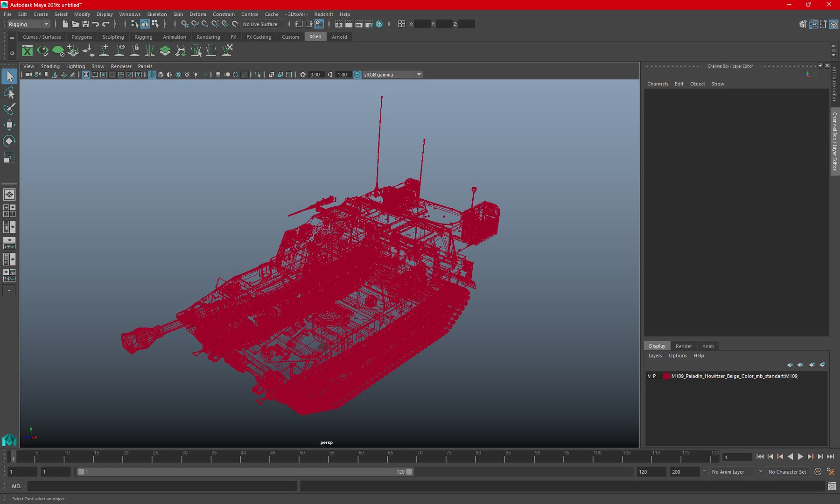Viewport: 840px width, 504px height.
Task: Click the Save Scene icon
Action: (85, 24)
